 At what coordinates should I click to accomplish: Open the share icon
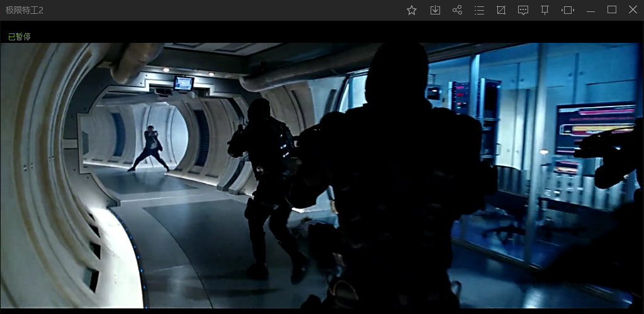pyautogui.click(x=457, y=10)
